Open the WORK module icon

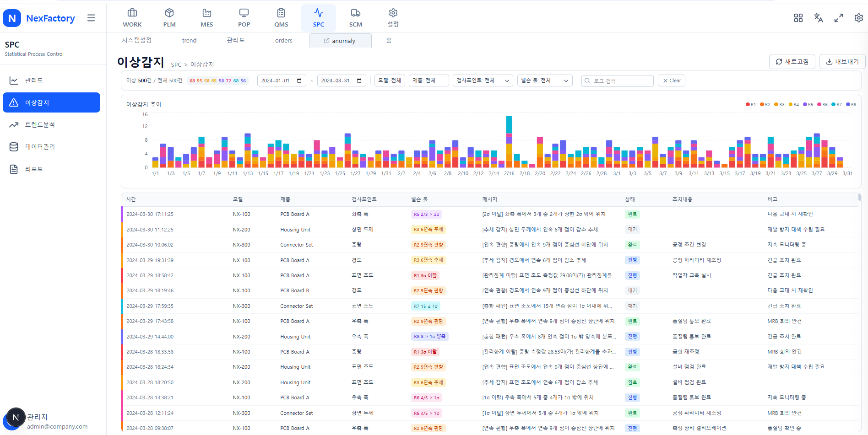tap(132, 18)
